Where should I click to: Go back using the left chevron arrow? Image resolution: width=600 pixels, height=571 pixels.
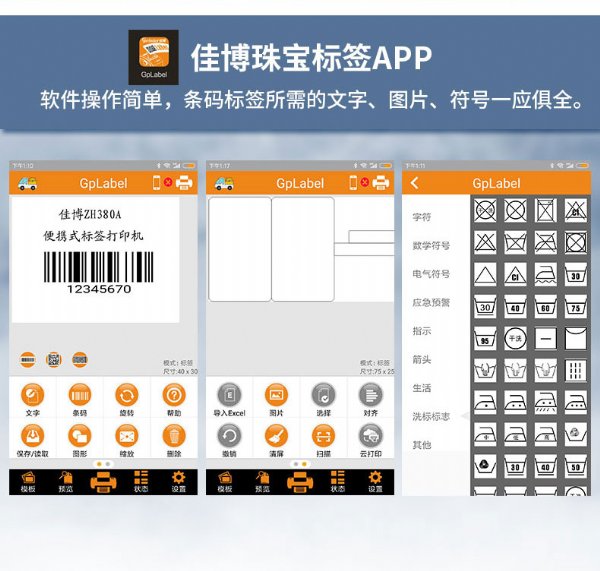[415, 183]
